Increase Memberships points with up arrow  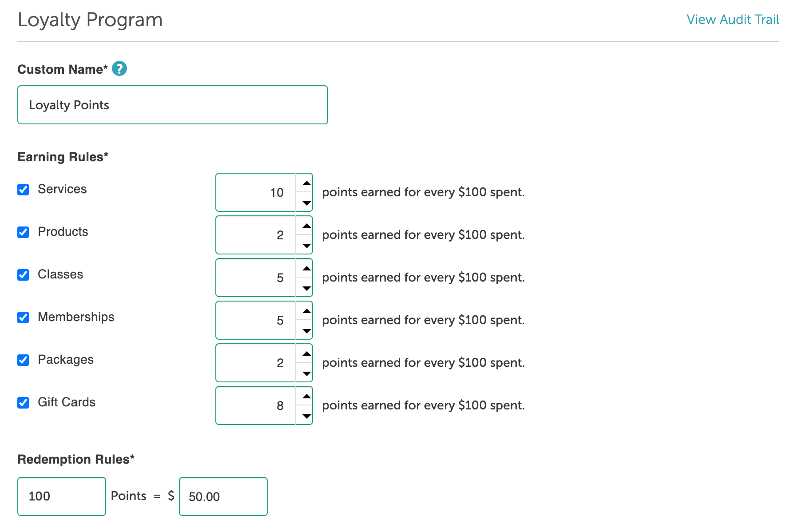click(306, 311)
